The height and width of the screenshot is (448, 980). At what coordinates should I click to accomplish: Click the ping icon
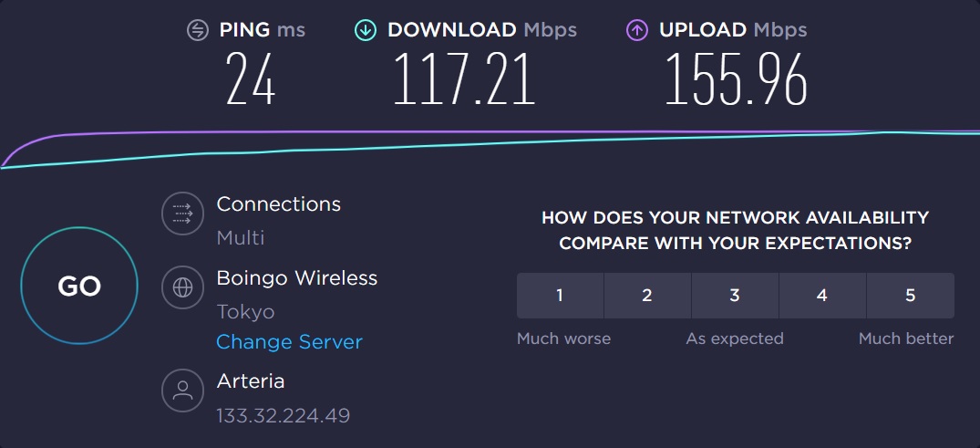(198, 30)
